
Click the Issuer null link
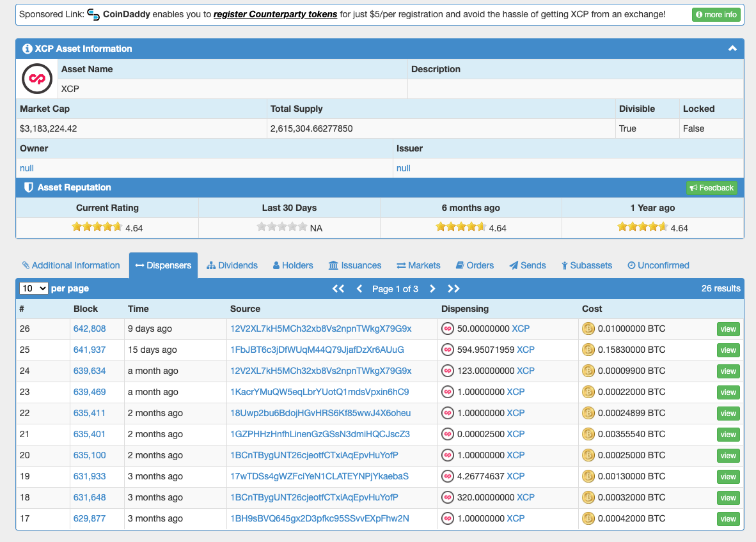[x=403, y=168]
